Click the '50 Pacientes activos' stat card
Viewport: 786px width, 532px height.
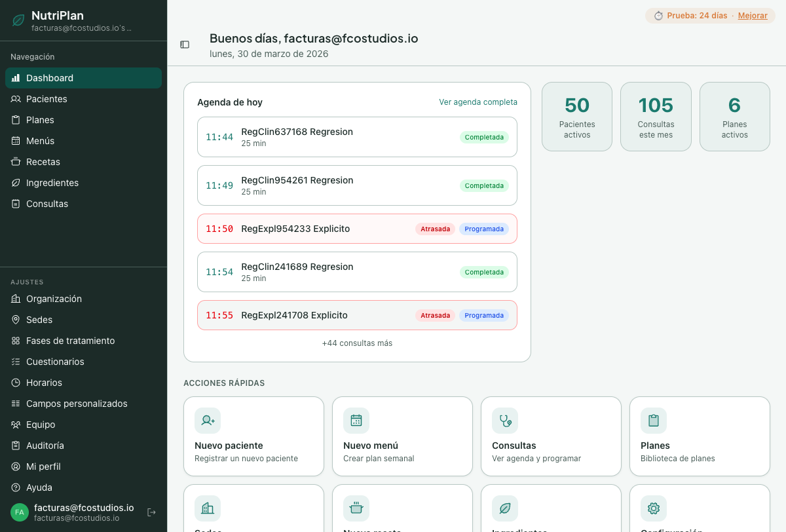pyautogui.click(x=577, y=116)
